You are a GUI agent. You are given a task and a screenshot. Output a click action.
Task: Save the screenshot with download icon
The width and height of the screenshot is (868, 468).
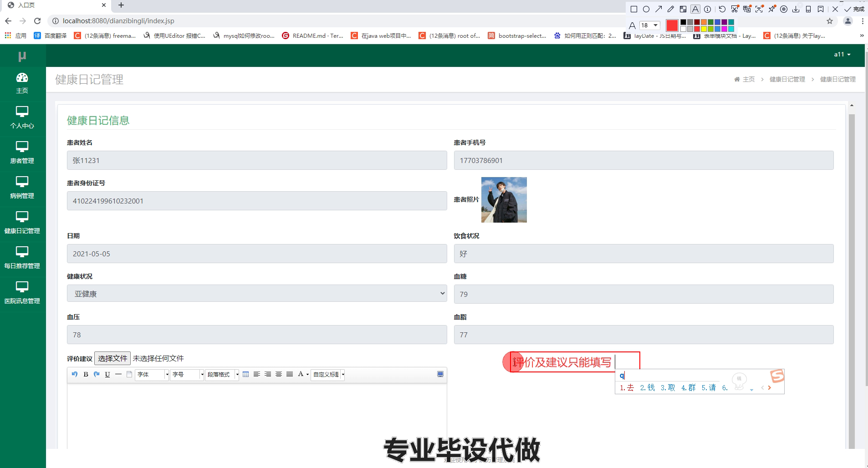click(796, 9)
